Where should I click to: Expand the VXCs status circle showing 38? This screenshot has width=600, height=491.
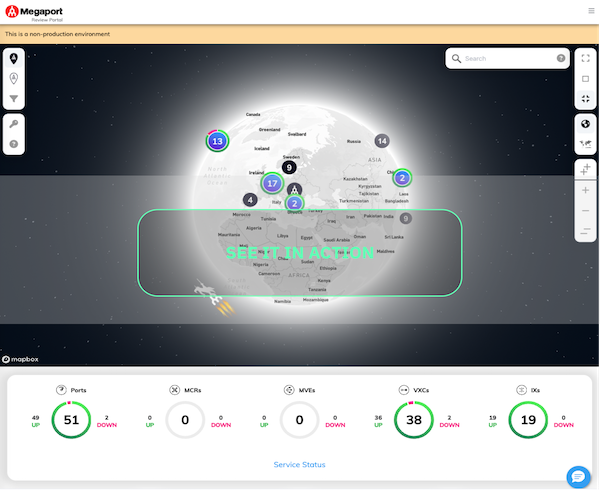(x=414, y=421)
